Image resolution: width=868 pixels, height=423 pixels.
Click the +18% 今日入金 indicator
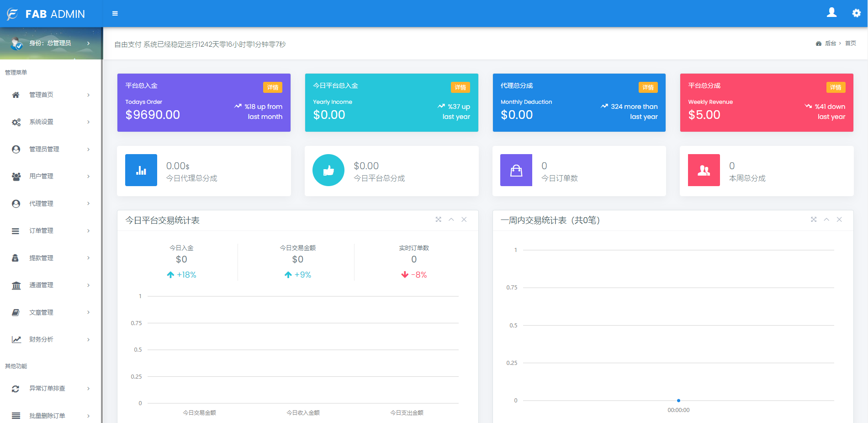click(181, 275)
